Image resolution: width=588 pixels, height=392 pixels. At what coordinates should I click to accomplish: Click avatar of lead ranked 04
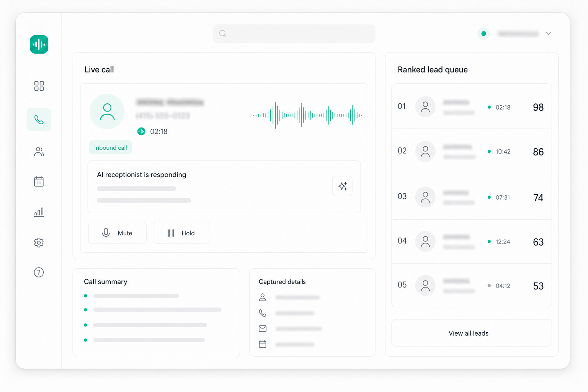click(x=425, y=241)
